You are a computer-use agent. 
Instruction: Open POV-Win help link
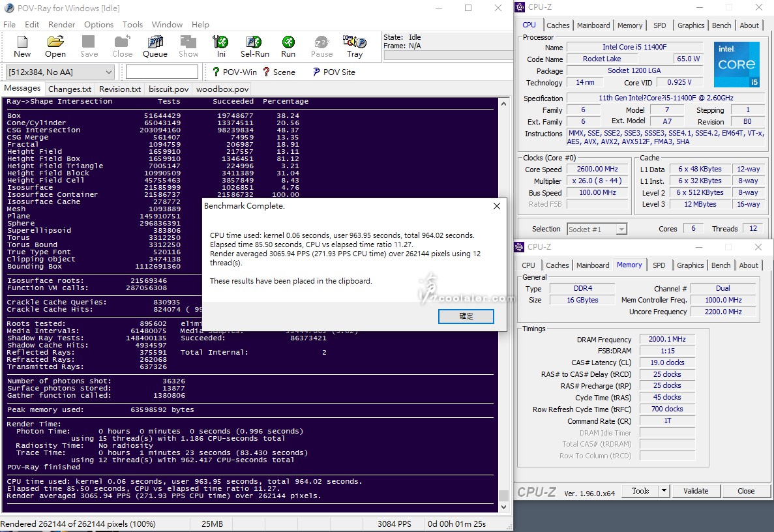tap(235, 72)
